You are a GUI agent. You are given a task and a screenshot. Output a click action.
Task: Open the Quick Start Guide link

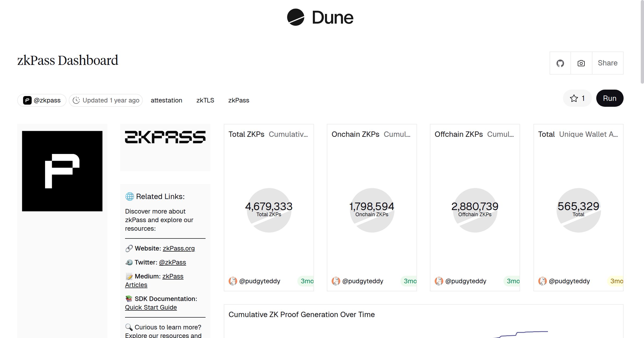tap(151, 307)
